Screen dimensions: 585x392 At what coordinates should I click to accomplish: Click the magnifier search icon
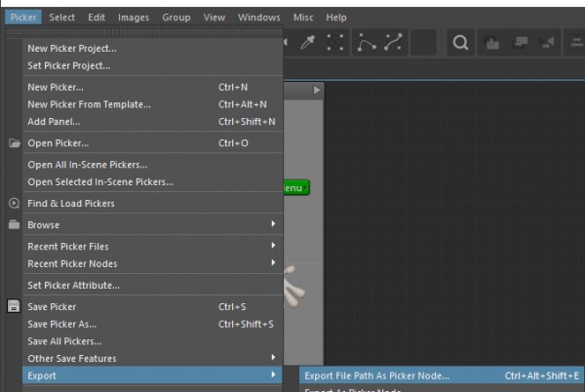461,43
